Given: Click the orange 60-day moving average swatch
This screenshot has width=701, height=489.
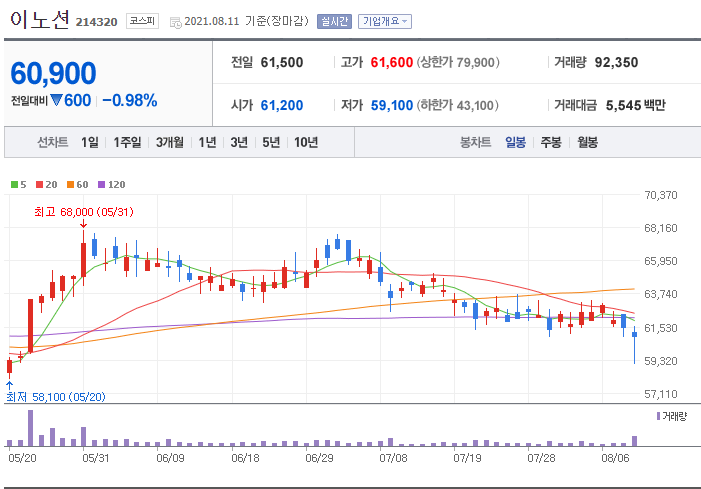Looking at the screenshot, I should tap(70, 185).
